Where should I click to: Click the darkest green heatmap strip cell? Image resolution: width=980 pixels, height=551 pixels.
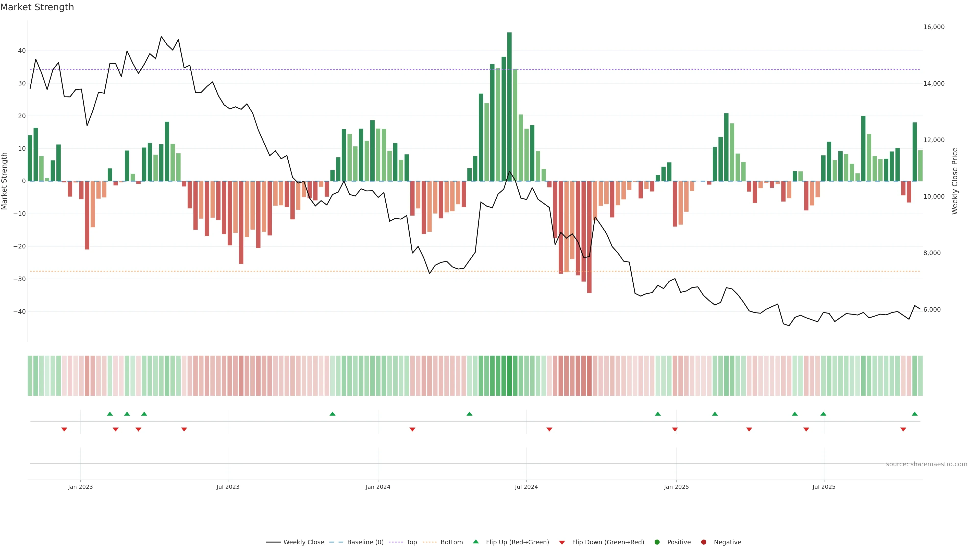(x=509, y=376)
